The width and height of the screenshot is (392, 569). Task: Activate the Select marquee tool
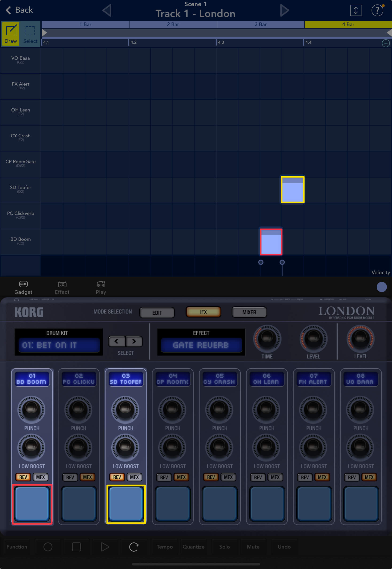click(x=30, y=33)
